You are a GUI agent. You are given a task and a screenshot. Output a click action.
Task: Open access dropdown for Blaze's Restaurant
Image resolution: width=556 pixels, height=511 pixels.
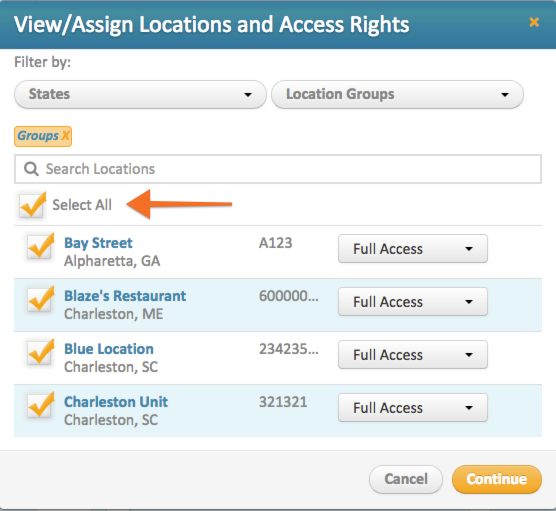[413, 301]
